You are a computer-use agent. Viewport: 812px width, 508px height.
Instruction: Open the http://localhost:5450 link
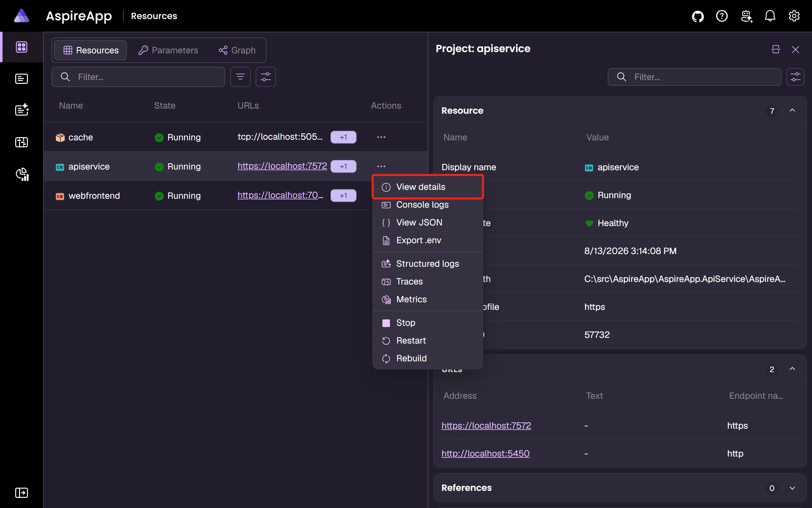click(x=486, y=454)
